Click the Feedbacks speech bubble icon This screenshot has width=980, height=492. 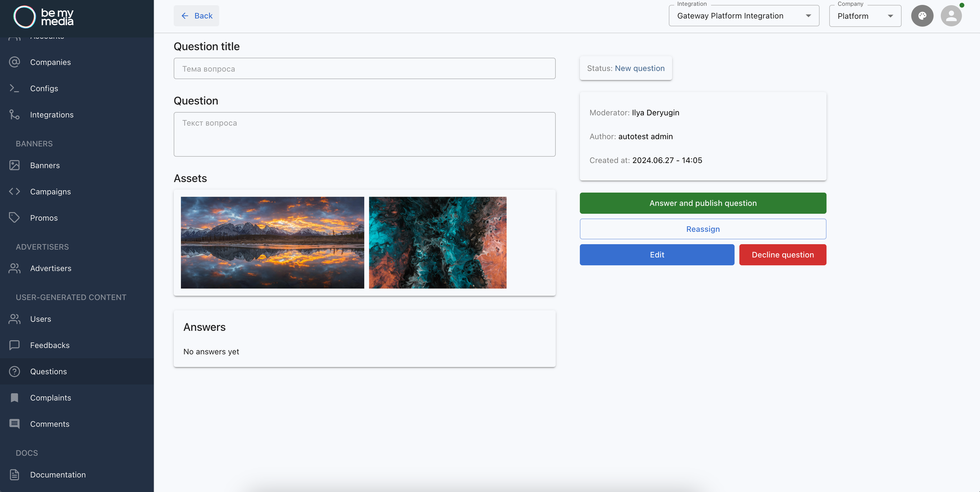[15, 345]
